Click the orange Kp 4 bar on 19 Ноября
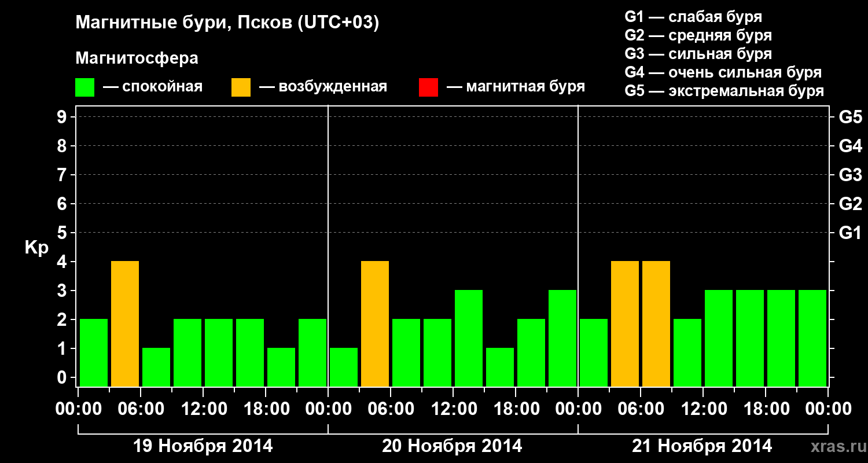This screenshot has height=463, width=868. [125, 324]
